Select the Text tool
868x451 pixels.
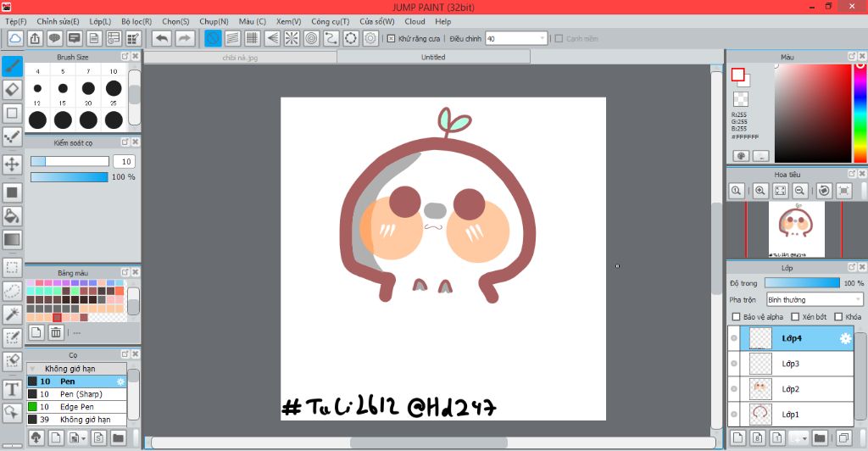point(12,389)
